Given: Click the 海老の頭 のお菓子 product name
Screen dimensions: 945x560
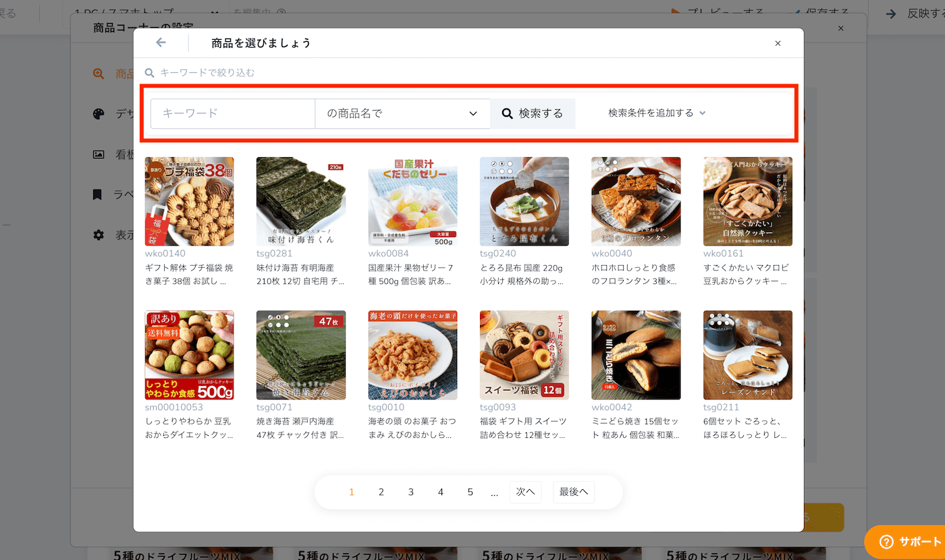Looking at the screenshot, I should pos(411,428).
